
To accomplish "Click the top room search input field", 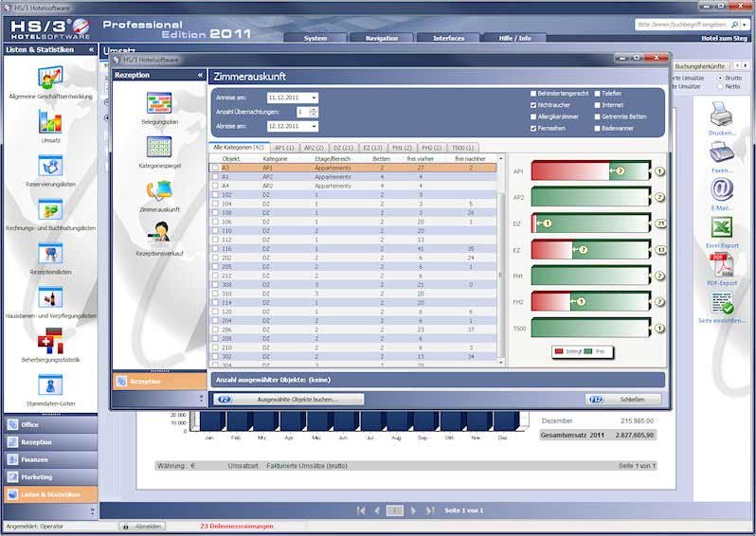I will tap(683, 24).
